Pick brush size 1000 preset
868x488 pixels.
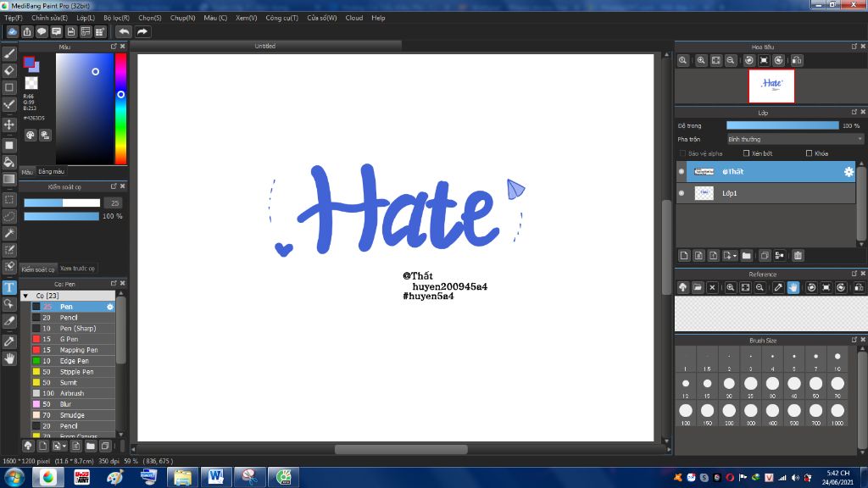(x=837, y=413)
